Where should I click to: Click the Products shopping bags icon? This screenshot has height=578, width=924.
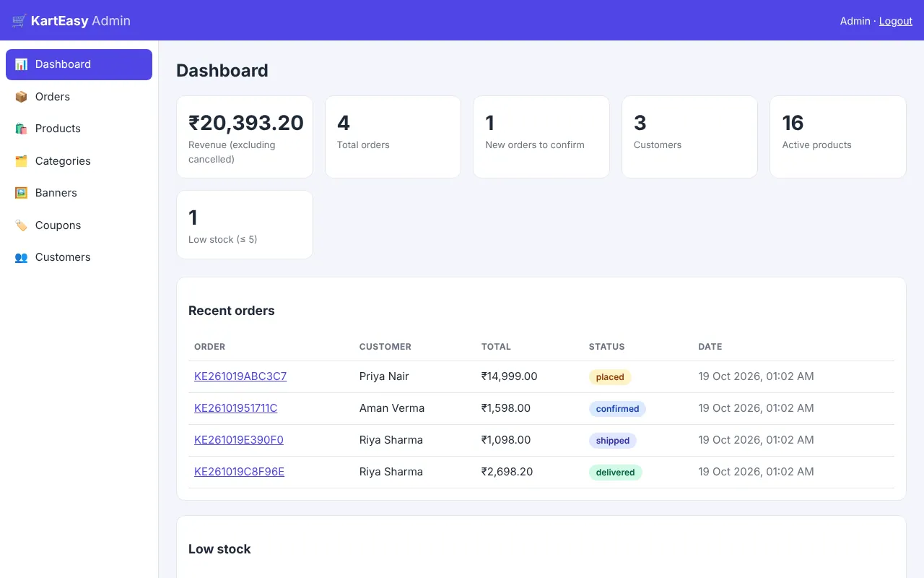click(21, 129)
